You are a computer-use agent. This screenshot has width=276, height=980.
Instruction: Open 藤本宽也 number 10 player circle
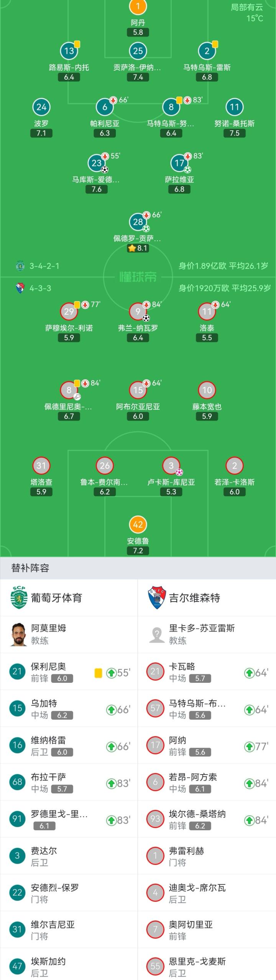coord(207,390)
